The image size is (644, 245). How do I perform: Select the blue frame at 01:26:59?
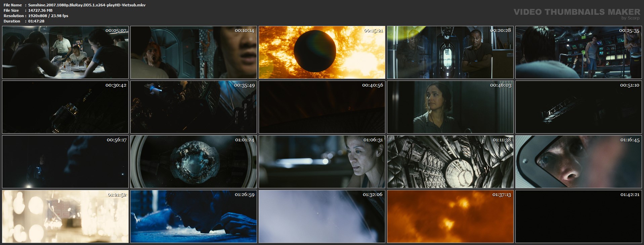coord(194,217)
